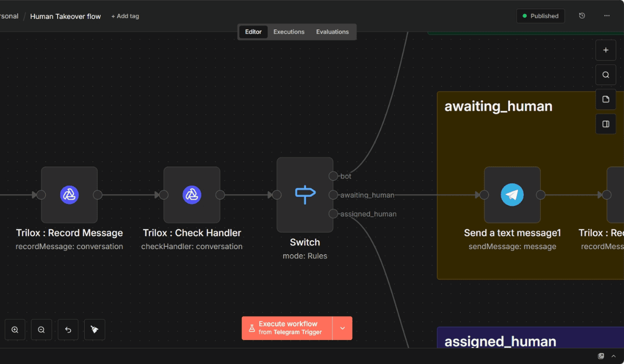Image resolution: width=624 pixels, height=364 pixels.
Task: Click the Execute workflow from Telegram Trigger button
Action: (x=285, y=328)
